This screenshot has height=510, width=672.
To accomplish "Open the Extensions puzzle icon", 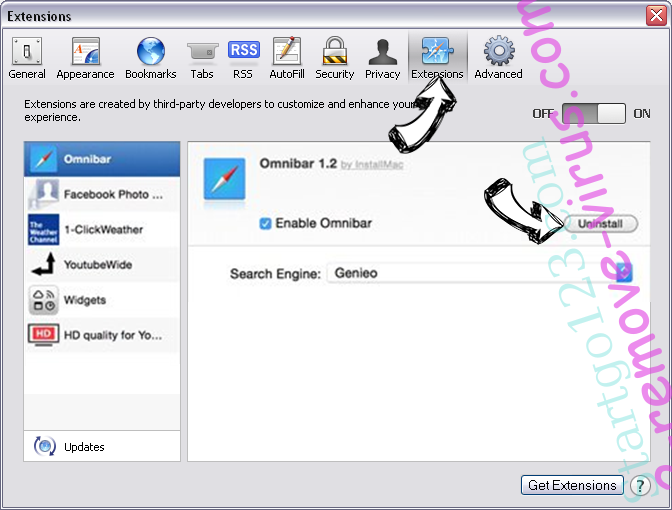I will (437, 51).
